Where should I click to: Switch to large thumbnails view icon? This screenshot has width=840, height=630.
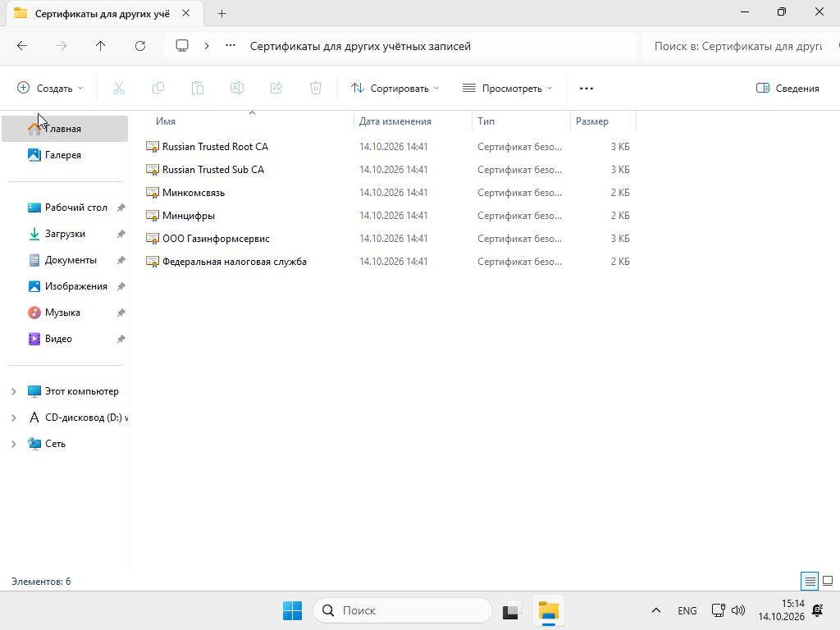coord(828,581)
